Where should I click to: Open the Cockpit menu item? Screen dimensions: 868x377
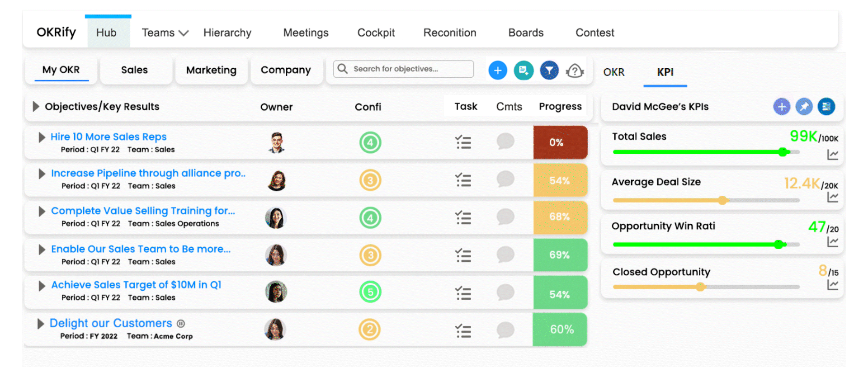point(376,33)
